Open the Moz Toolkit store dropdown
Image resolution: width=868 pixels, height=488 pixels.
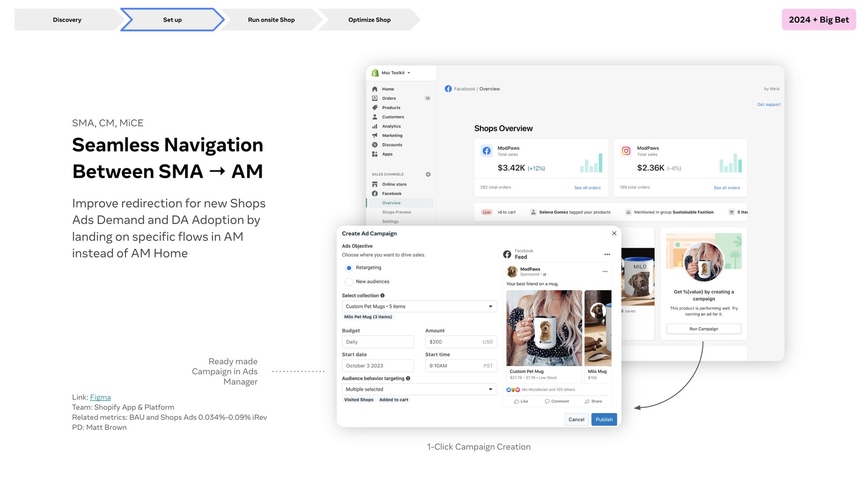396,73
